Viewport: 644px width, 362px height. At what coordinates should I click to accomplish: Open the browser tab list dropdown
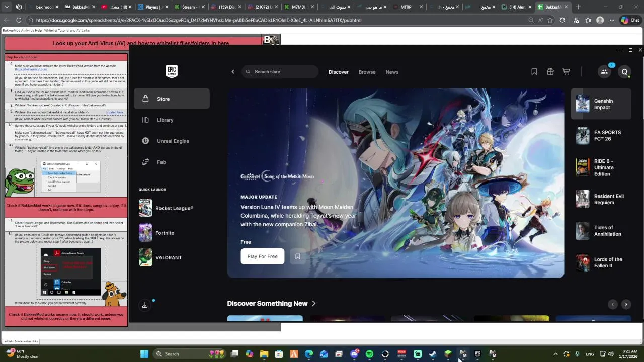coord(7,7)
